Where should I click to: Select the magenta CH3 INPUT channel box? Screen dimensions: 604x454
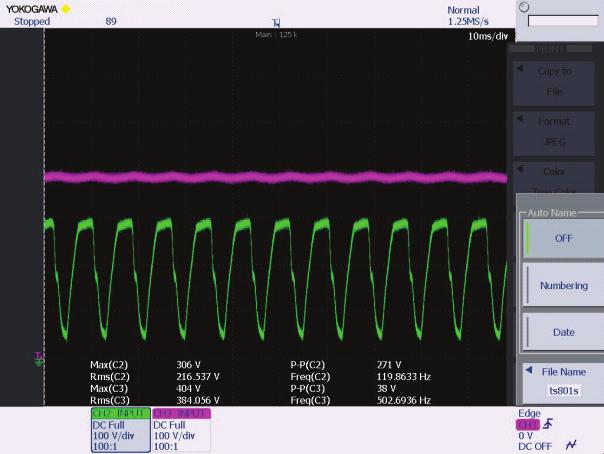[181, 430]
